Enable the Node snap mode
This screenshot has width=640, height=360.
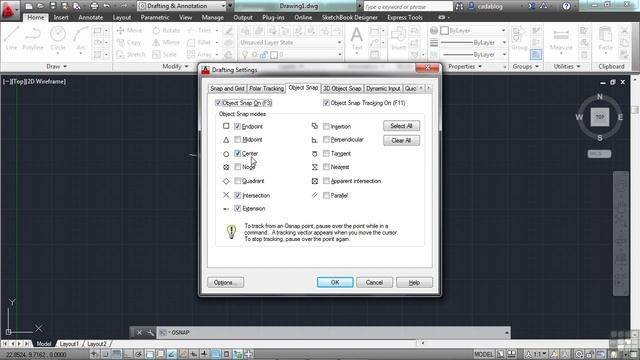238,167
